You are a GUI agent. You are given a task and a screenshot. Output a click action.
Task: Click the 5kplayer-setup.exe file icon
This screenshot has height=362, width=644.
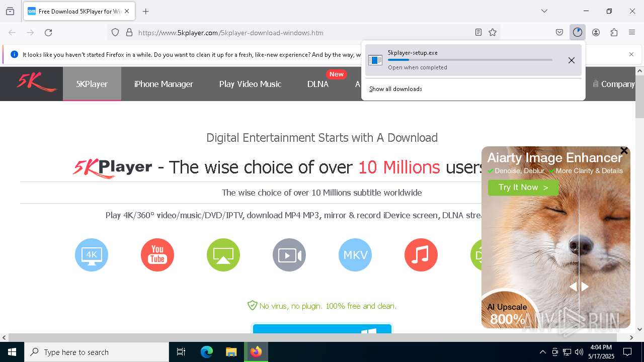pos(375,60)
